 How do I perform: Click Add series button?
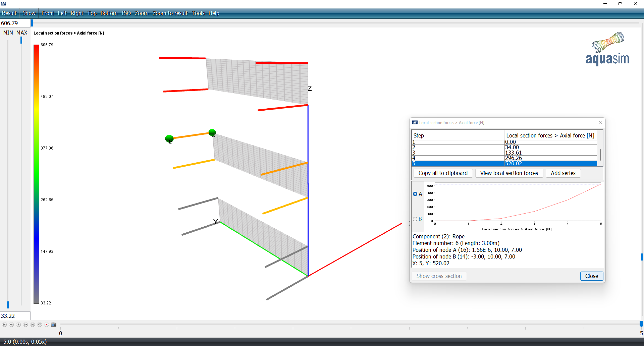click(x=563, y=173)
